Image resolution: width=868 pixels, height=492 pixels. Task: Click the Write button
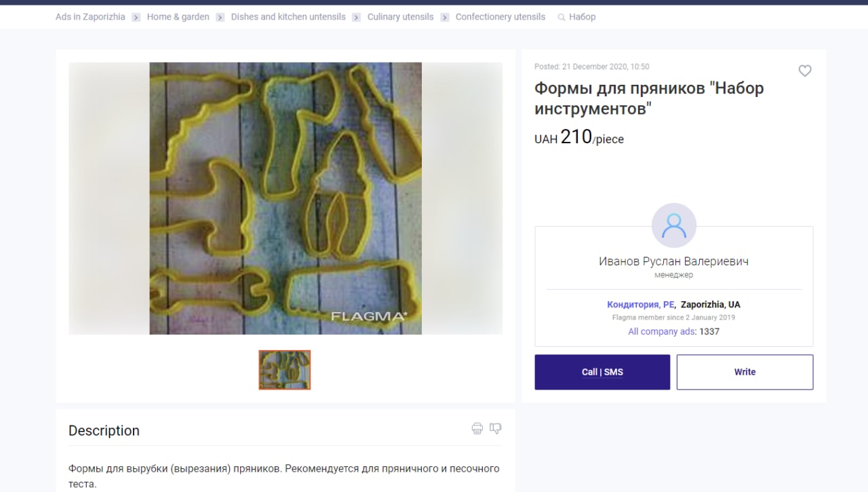coord(745,372)
